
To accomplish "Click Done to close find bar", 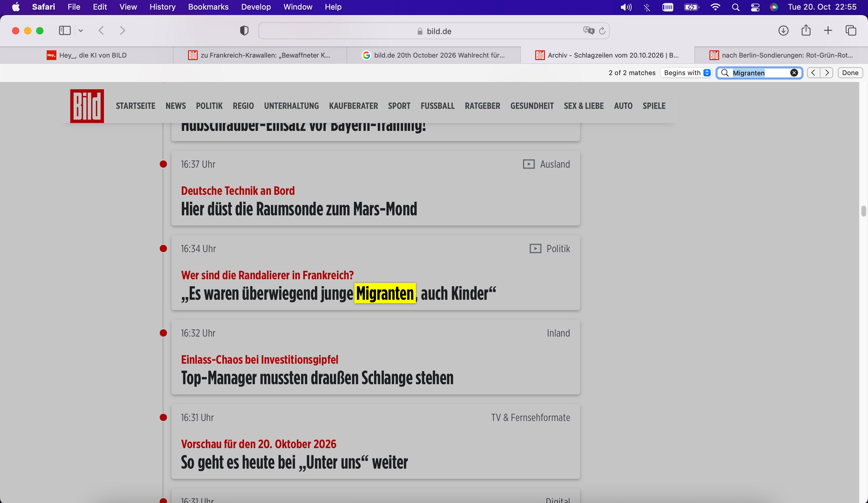I will point(850,73).
